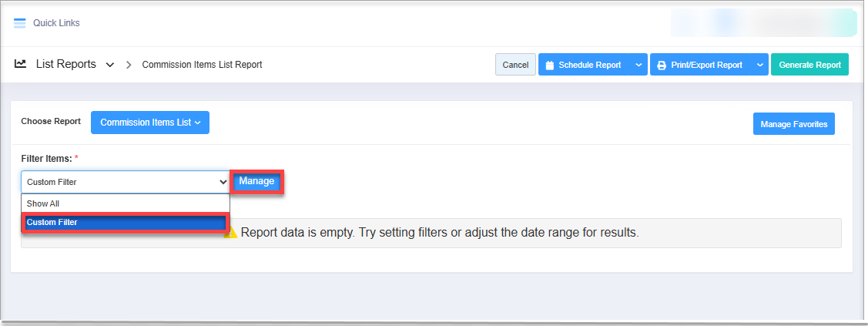
Task: Click the Generate Report button
Action: [810, 65]
